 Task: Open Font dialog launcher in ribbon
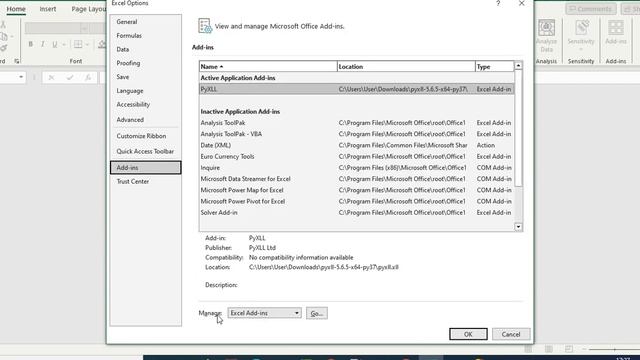(x=17, y=61)
